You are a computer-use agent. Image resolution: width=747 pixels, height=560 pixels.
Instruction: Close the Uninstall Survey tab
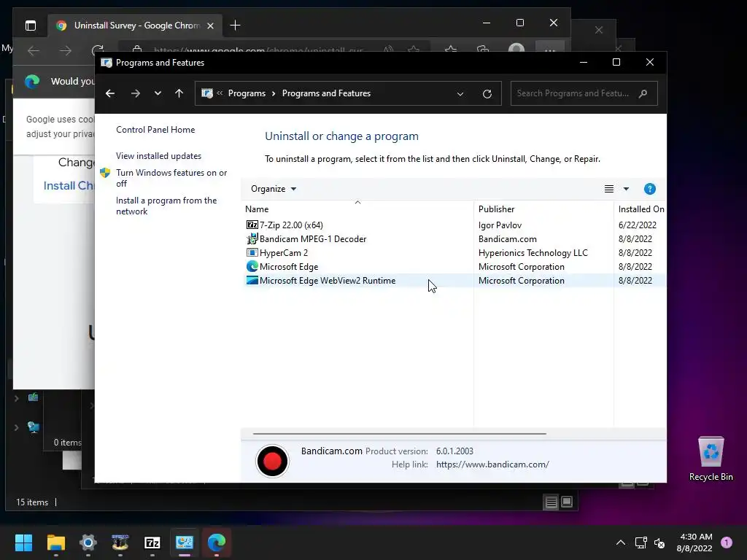[211, 26]
